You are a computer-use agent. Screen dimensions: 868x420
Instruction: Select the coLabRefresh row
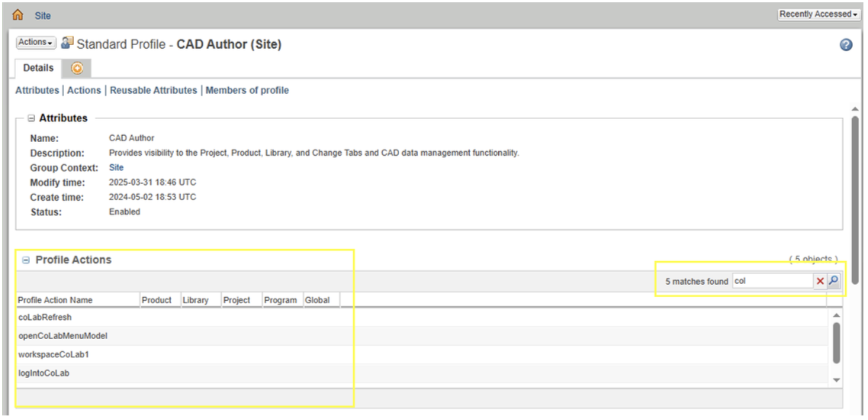(x=421, y=318)
